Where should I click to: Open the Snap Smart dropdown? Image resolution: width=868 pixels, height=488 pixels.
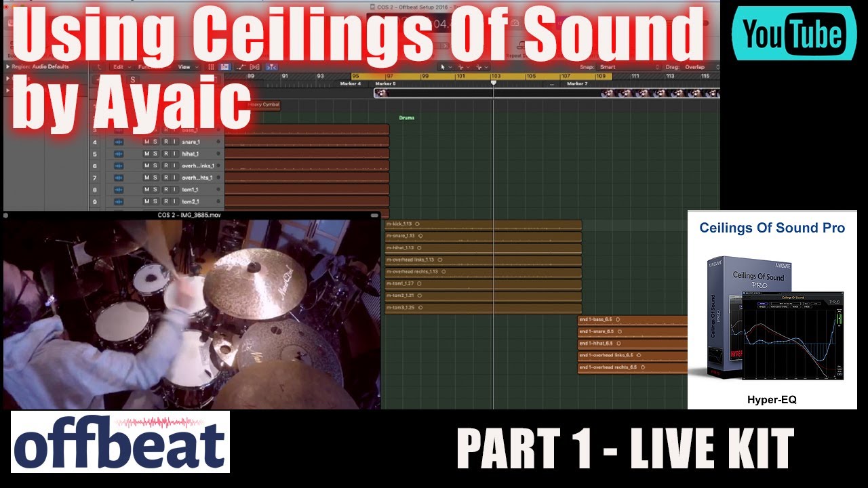[x=629, y=67]
